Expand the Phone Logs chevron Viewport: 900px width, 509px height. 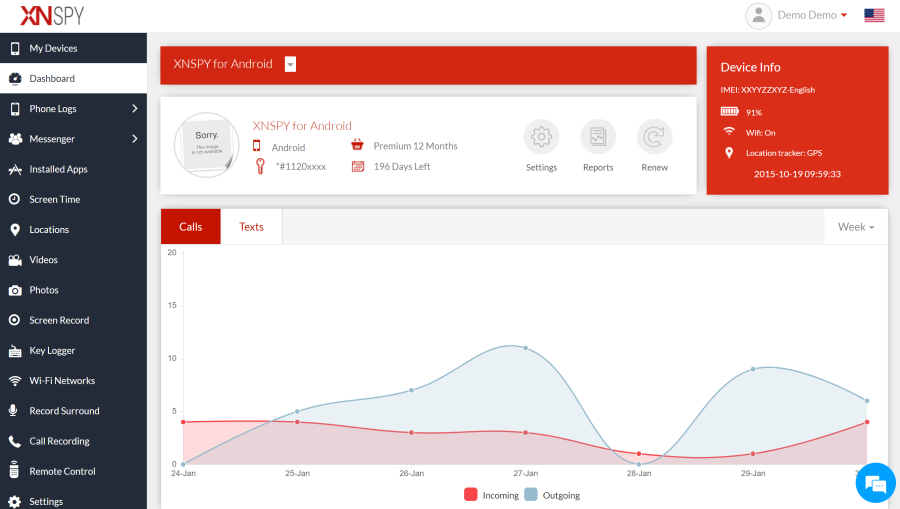tap(135, 108)
